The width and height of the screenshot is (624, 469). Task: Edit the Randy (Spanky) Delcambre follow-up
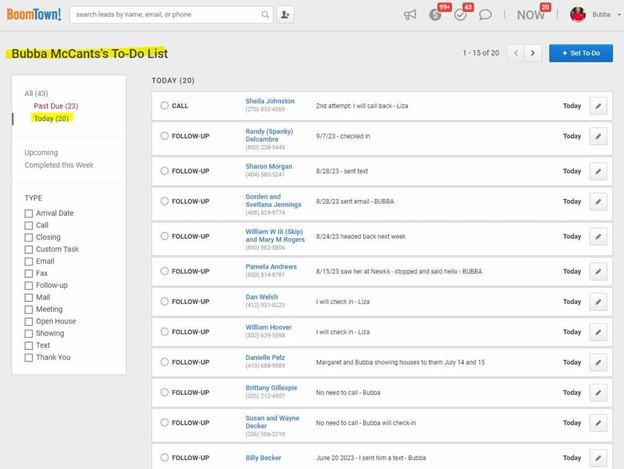[598, 136]
